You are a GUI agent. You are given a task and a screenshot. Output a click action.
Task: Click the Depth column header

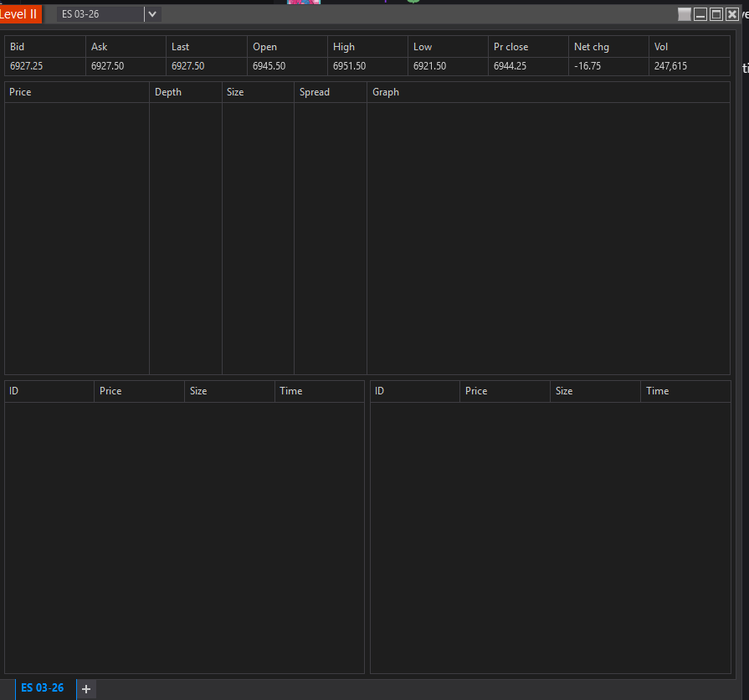[x=168, y=92]
